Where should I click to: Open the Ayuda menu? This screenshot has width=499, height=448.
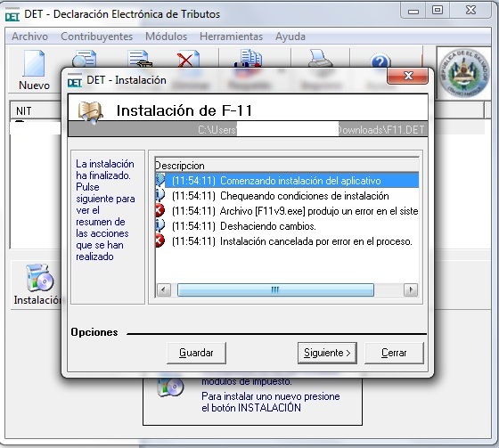click(290, 37)
